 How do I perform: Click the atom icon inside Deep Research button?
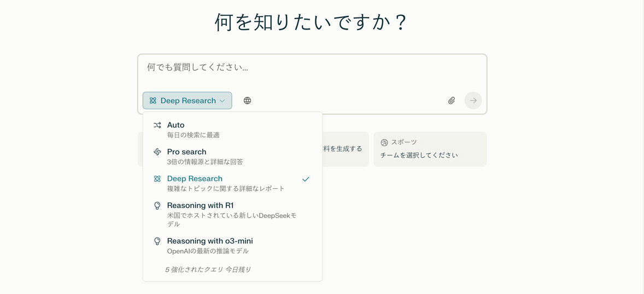click(153, 101)
